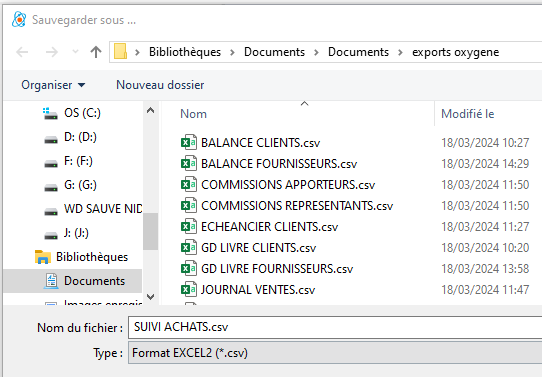Sort files by the Nom column
The image size is (542, 377).
[194, 114]
